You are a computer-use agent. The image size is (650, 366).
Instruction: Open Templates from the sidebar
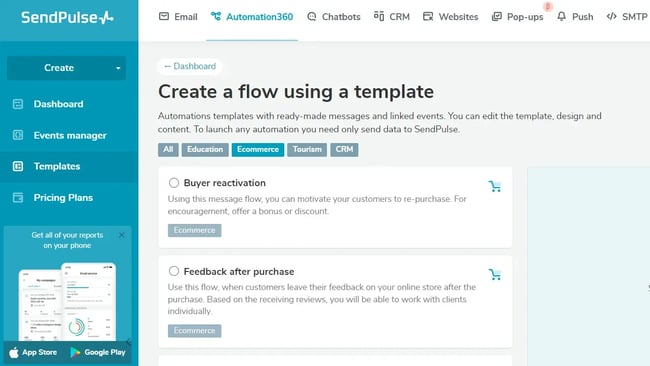pos(69,166)
